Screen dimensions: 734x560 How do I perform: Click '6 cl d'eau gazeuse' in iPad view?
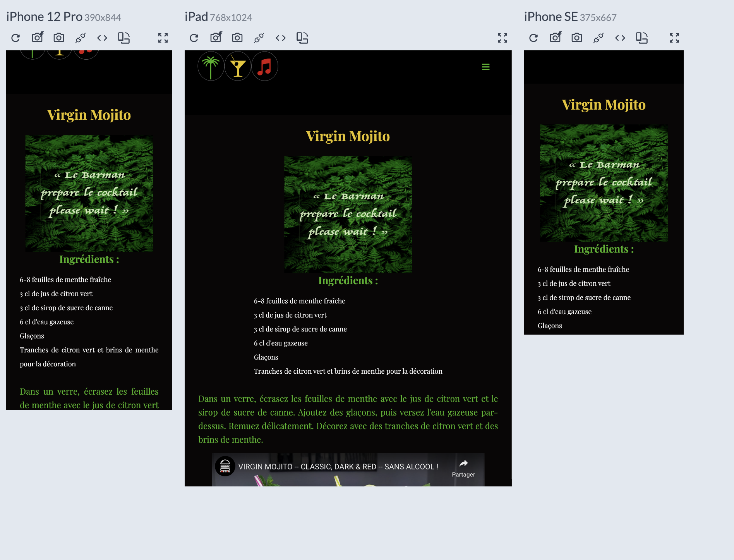point(281,343)
